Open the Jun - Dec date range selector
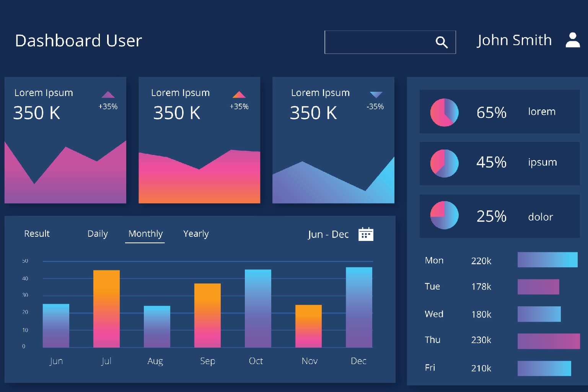This screenshot has height=392, width=588. pos(328,234)
